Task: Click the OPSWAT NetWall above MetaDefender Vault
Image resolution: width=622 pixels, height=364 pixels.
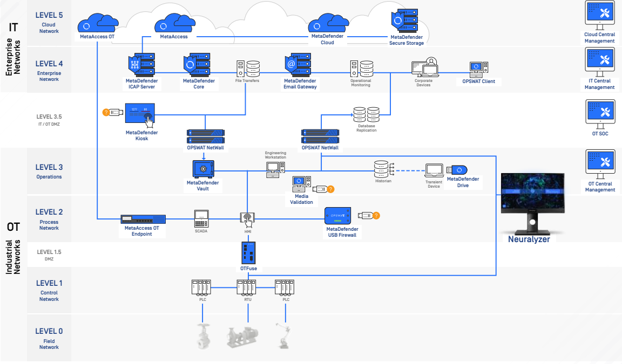Action: 206,136
